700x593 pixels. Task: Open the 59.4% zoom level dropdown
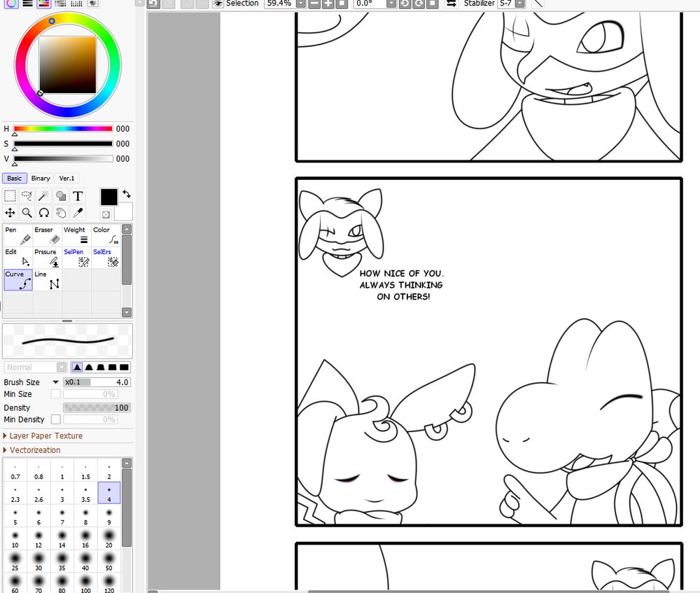(x=301, y=4)
